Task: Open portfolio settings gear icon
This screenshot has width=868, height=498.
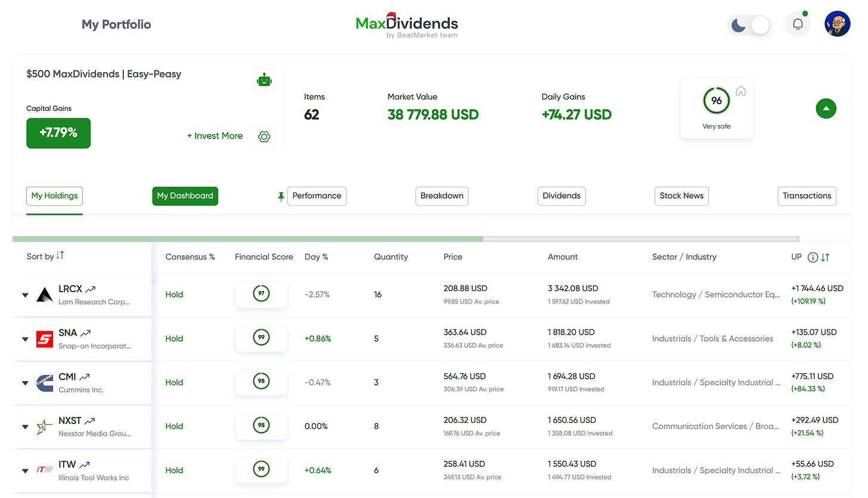Action: [264, 137]
